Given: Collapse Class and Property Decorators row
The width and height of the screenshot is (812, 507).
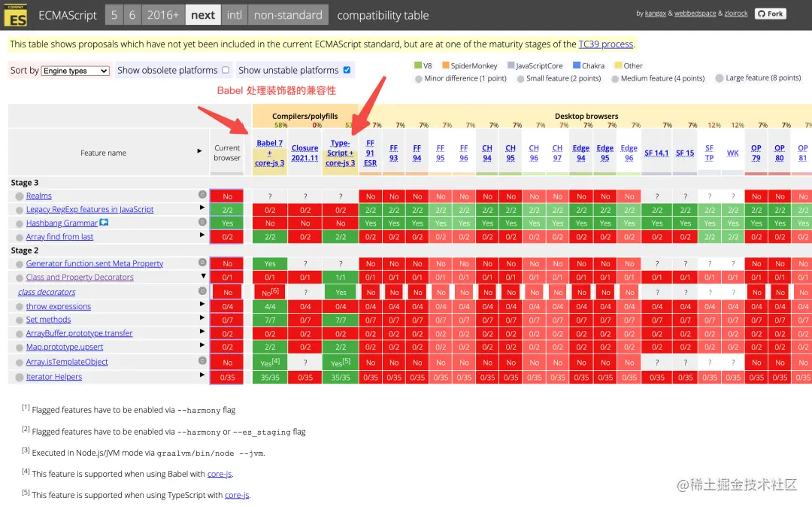Looking at the screenshot, I should [x=203, y=276].
